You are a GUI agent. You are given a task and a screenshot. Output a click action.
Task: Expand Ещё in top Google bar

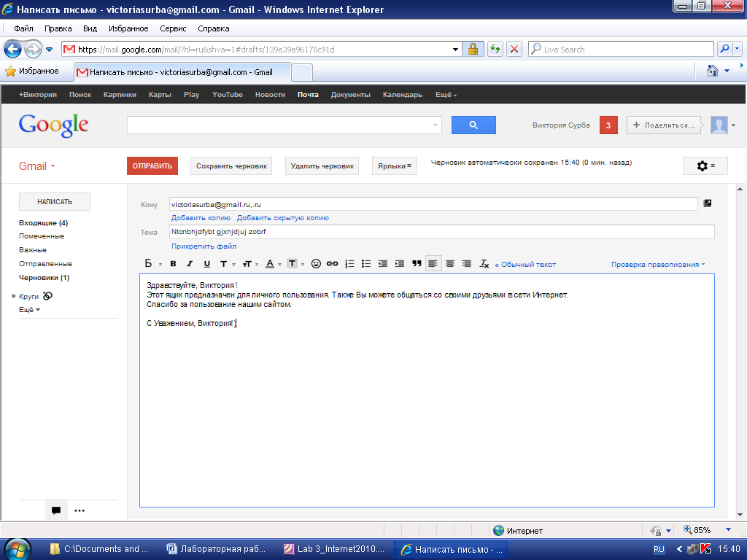(x=446, y=95)
